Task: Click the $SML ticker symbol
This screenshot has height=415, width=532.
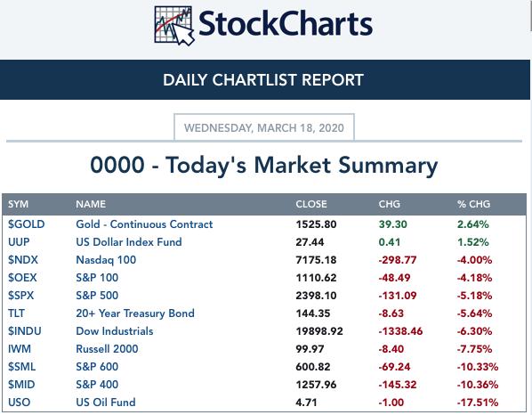Action: point(21,367)
